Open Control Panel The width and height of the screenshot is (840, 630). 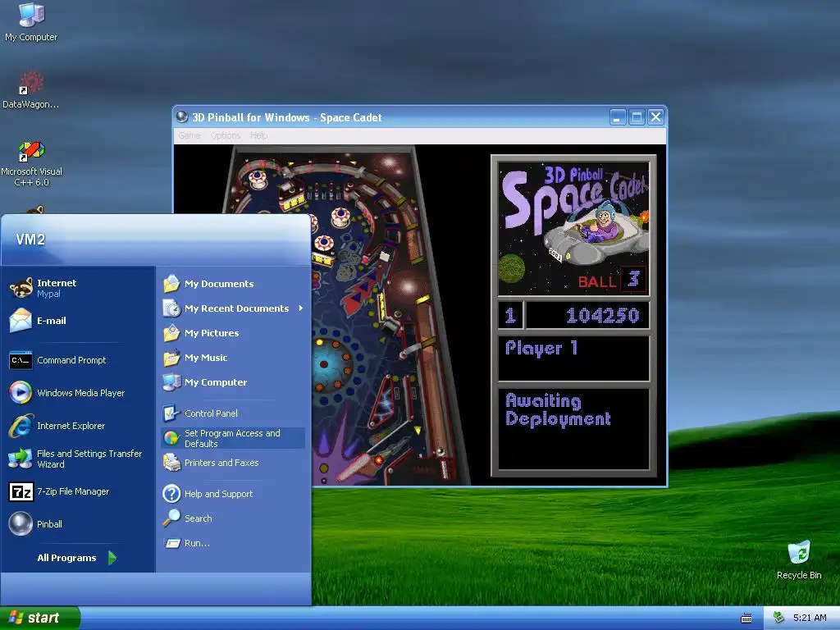point(232,413)
